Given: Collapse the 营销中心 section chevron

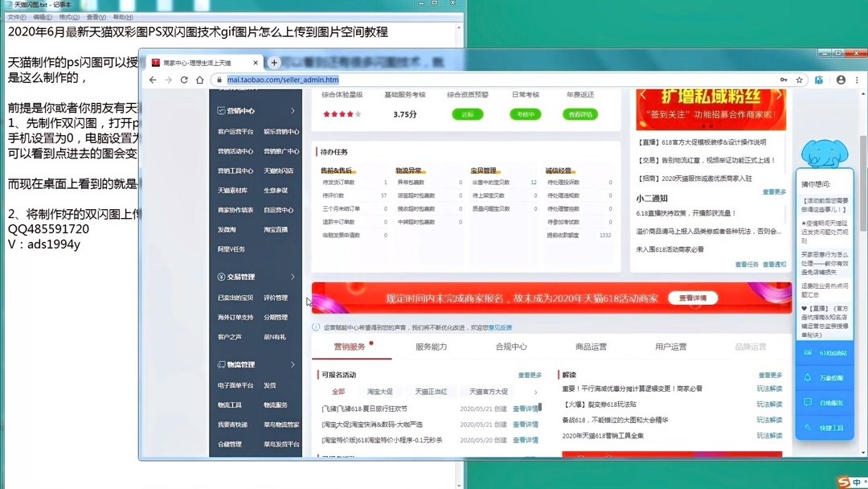Looking at the screenshot, I should coord(294,110).
